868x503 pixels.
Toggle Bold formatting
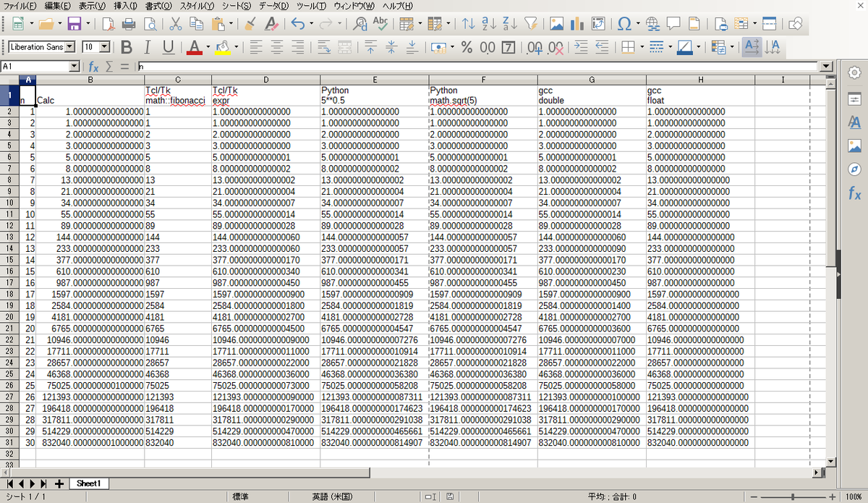[x=127, y=48]
